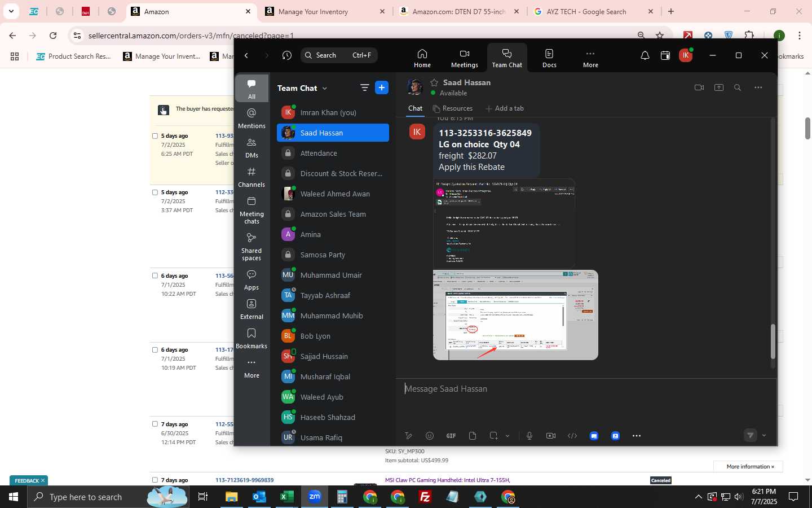Image resolution: width=812 pixels, height=508 pixels.
Task: Expand screenshot options dropdown arrow
Action: click(507, 436)
